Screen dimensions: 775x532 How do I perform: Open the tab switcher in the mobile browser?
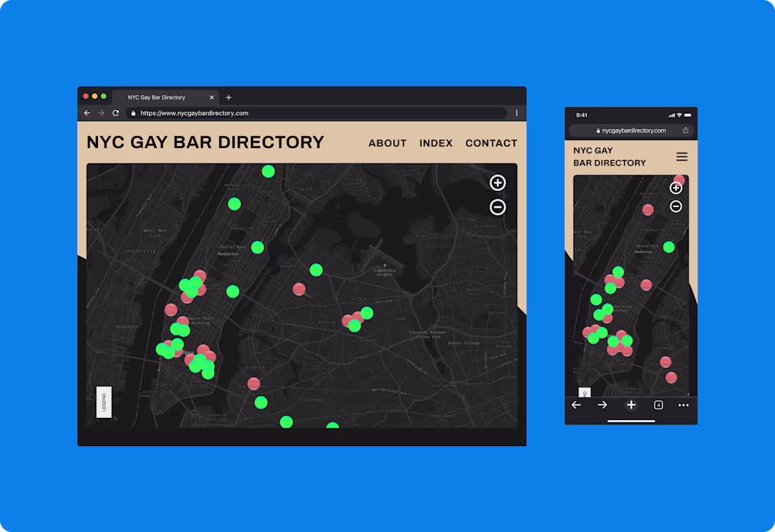click(x=658, y=405)
